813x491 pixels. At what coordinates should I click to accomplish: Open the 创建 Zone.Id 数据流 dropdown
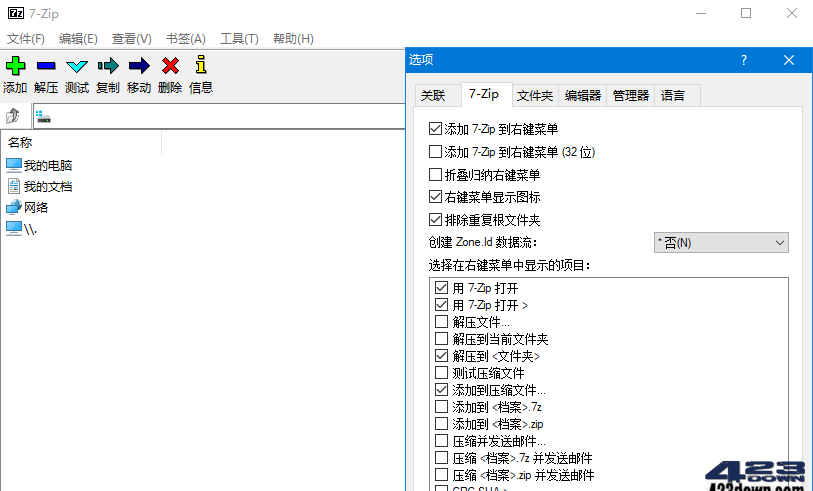721,243
